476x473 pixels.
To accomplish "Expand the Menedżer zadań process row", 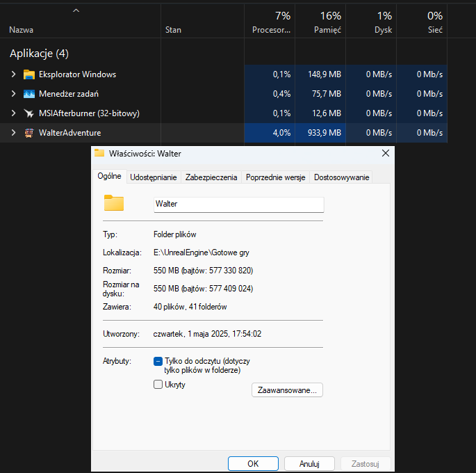I will click(13, 94).
